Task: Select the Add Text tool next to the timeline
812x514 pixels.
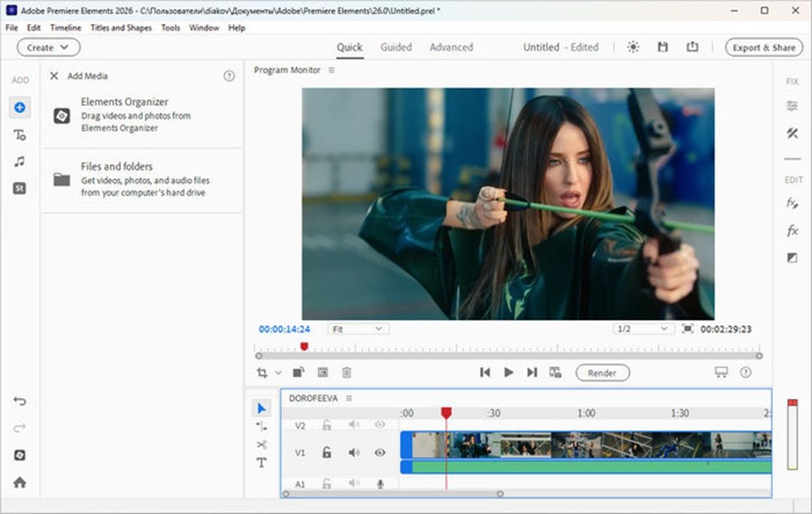Action: pyautogui.click(x=262, y=463)
